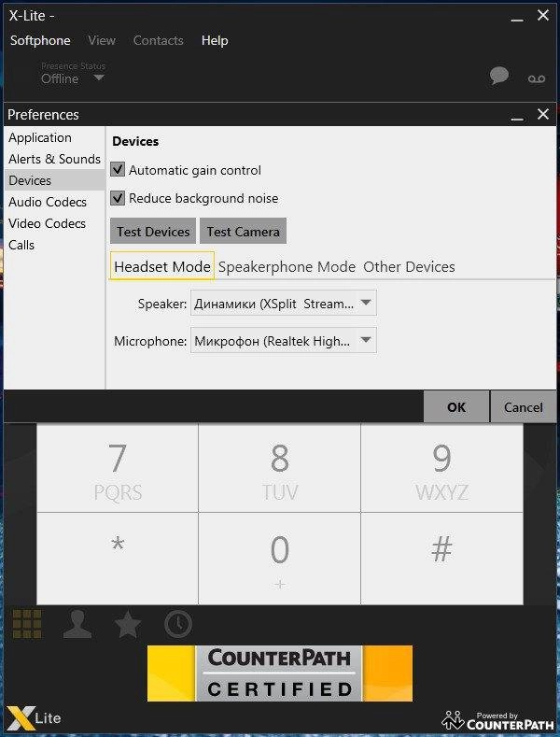Select Calls preferences section
Image resolution: width=560 pixels, height=737 pixels.
[54, 245]
